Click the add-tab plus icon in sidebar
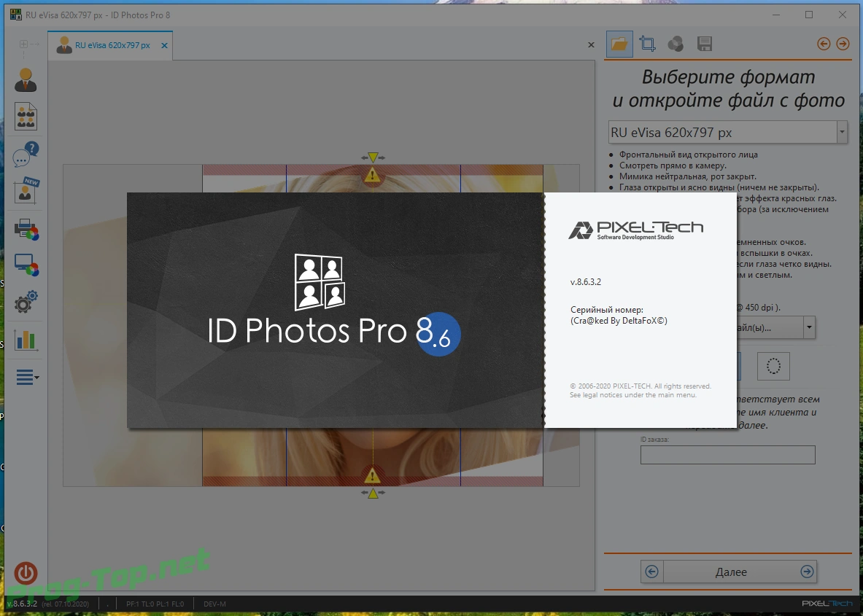Image resolution: width=863 pixels, height=616 pixels. [23, 44]
